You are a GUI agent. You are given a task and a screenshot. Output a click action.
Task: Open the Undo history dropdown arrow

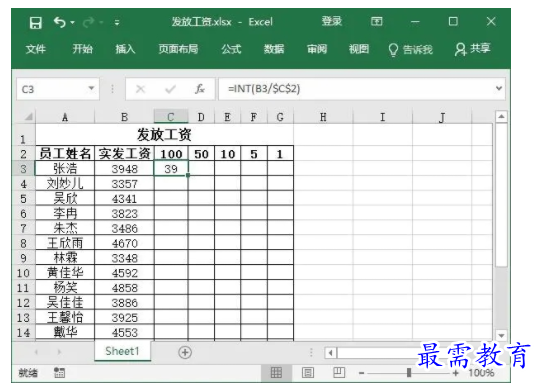[73, 23]
